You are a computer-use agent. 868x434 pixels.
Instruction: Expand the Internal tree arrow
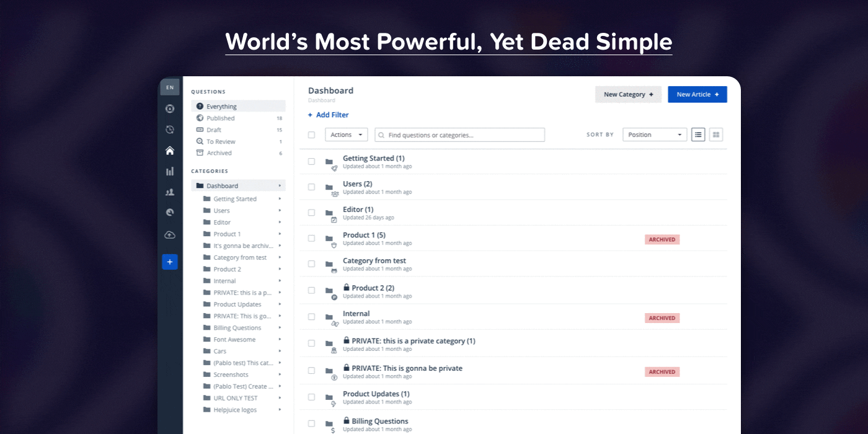(280, 281)
